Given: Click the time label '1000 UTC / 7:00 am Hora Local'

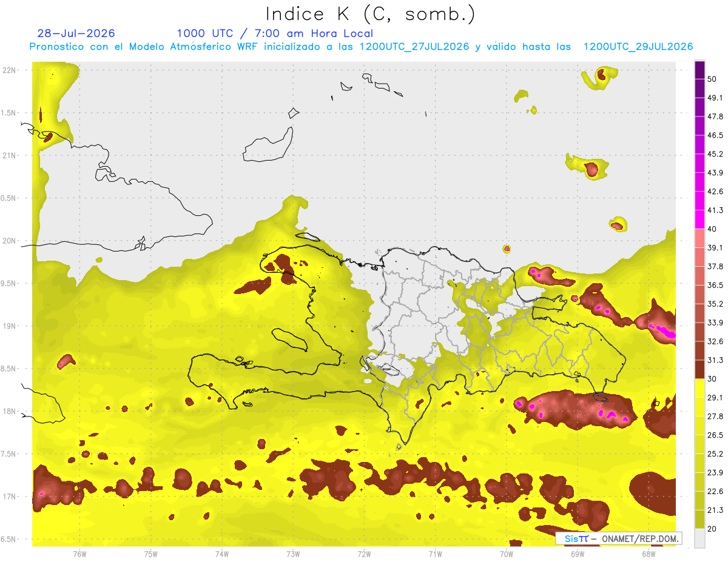Looking at the screenshot, I should tap(275, 33).
